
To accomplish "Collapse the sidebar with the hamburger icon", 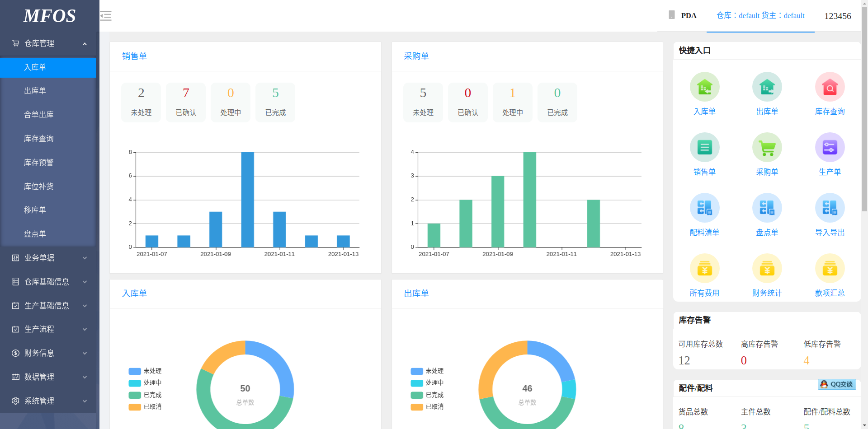I will pos(106,16).
